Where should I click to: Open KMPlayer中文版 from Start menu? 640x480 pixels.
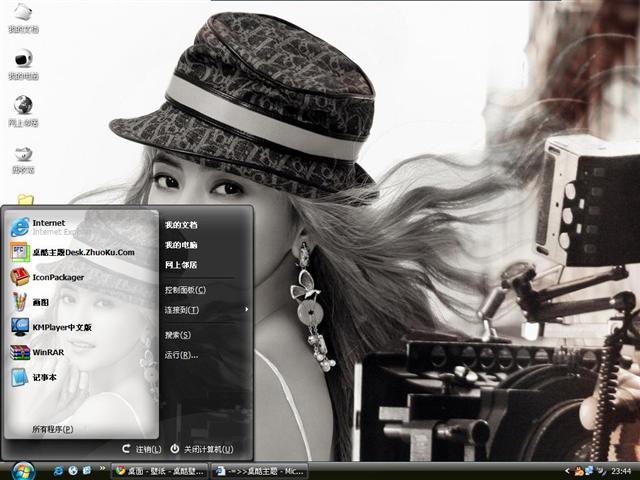coord(82,327)
